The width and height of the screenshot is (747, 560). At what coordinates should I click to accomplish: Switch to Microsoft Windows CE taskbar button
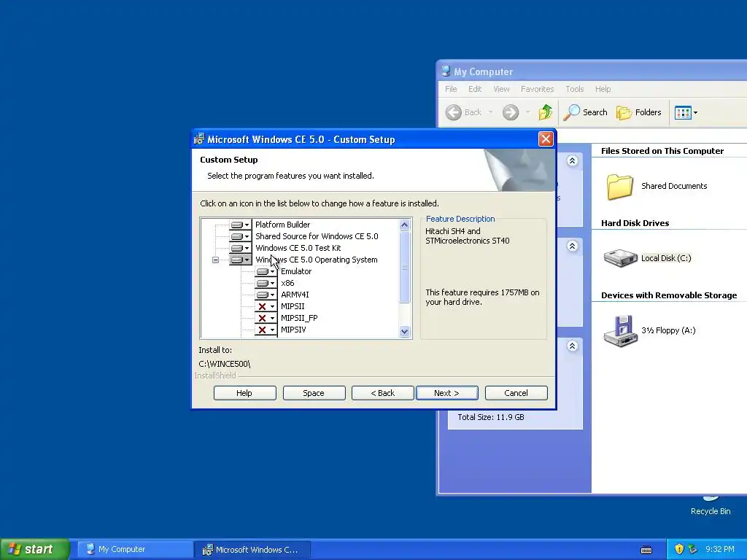252,550
